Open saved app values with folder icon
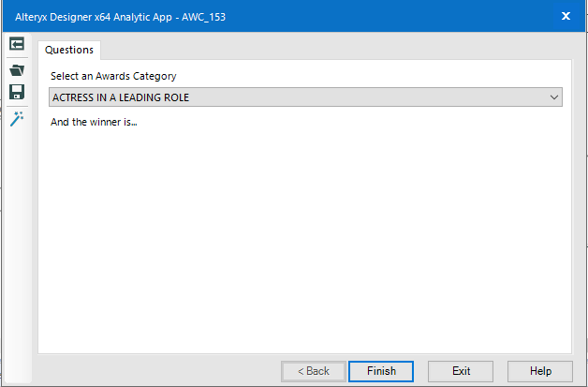 pos(17,68)
